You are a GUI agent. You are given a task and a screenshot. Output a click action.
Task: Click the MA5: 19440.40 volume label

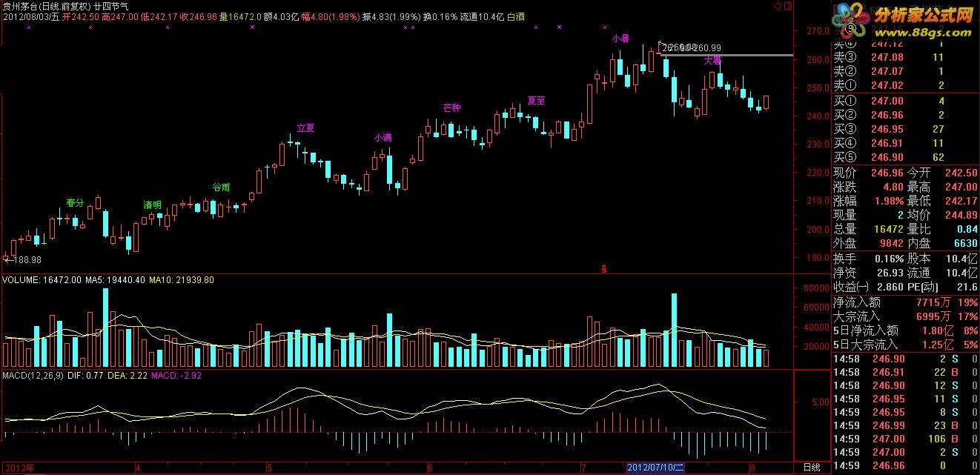click(115, 280)
